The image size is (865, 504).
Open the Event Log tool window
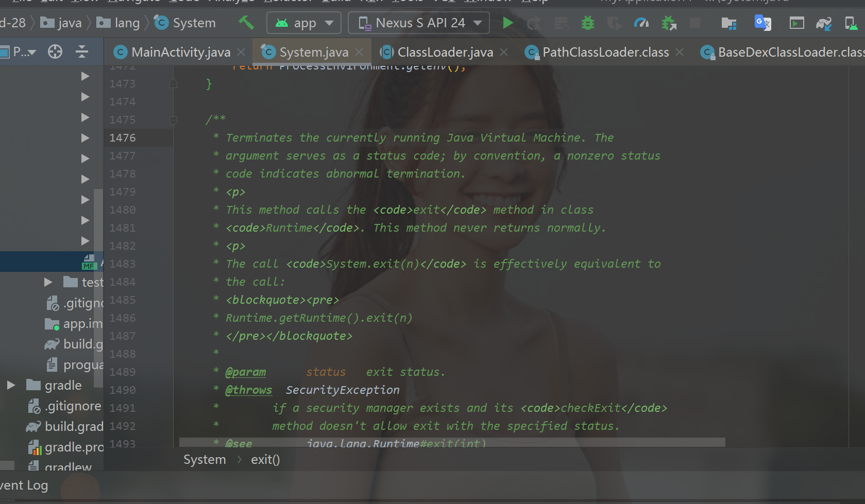pyautogui.click(x=24, y=485)
